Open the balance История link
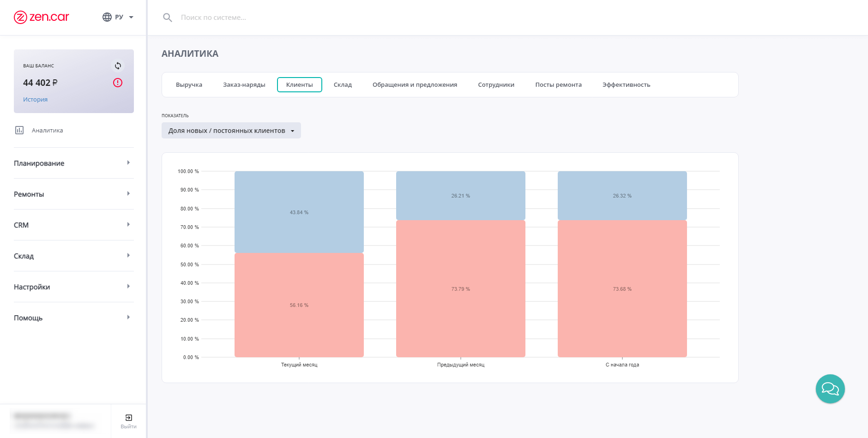Viewport: 868px width, 438px height. 35,99
